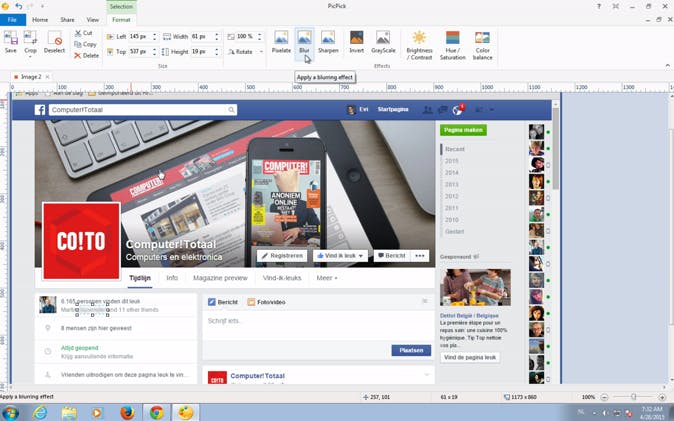This screenshot has width=674, height=421.
Task: Expand the Crop dropdown arrow
Action: pos(30,57)
